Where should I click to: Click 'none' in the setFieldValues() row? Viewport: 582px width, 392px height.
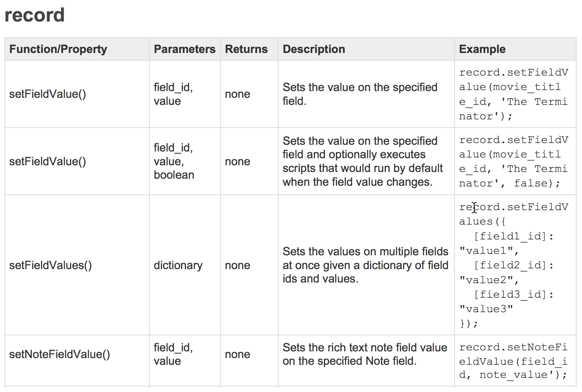(237, 265)
